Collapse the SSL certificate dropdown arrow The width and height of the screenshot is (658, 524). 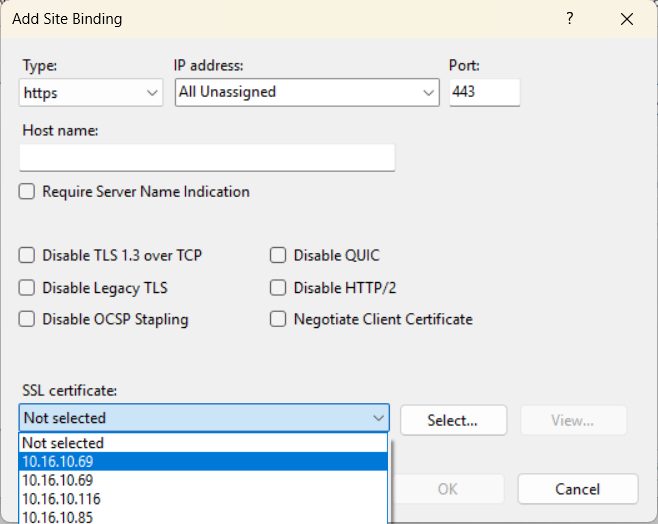click(378, 418)
